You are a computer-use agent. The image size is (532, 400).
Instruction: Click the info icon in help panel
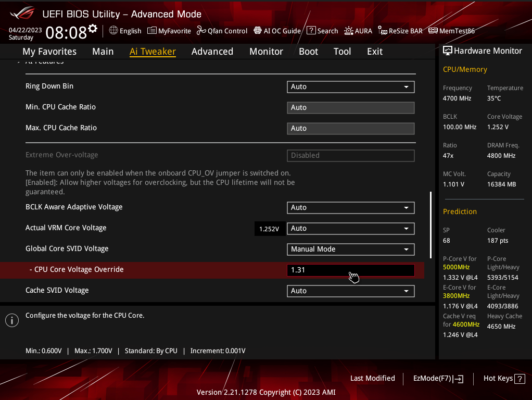pos(12,320)
